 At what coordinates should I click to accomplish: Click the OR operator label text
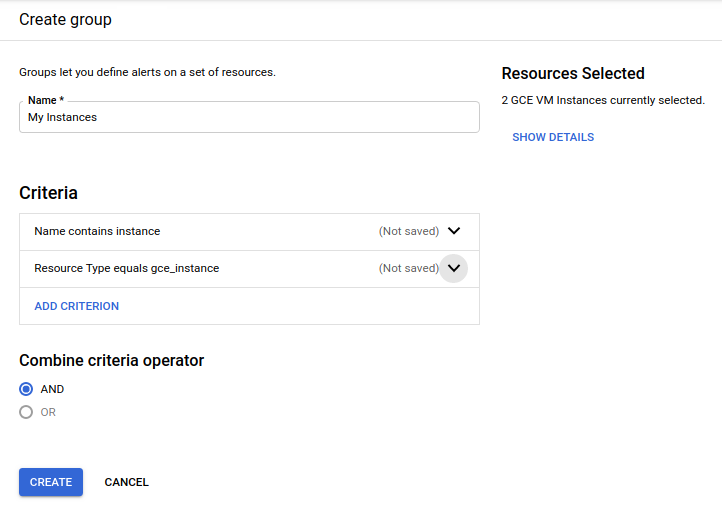[x=48, y=412]
